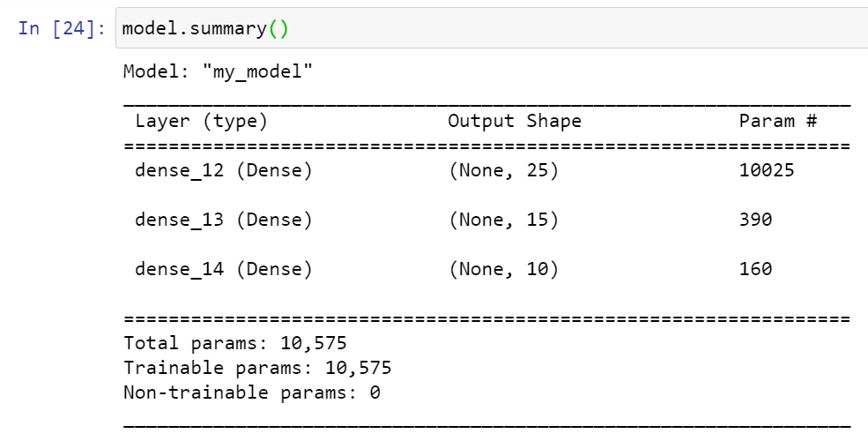
Task: Click the Model: "my_model" output line
Action: click(x=218, y=71)
